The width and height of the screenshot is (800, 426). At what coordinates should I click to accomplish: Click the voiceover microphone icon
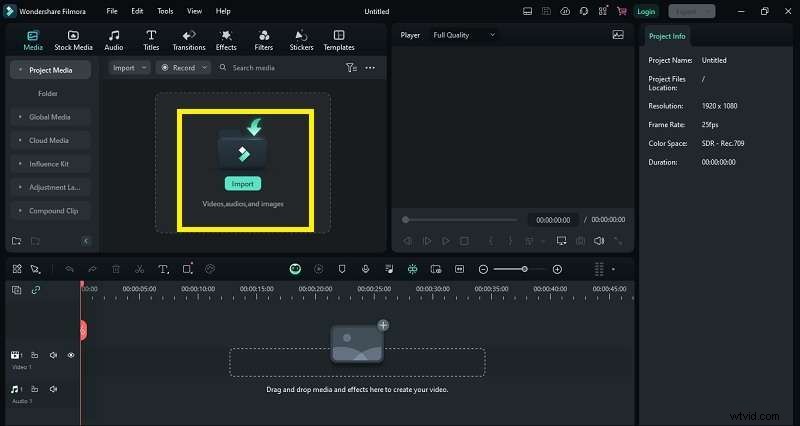[365, 269]
